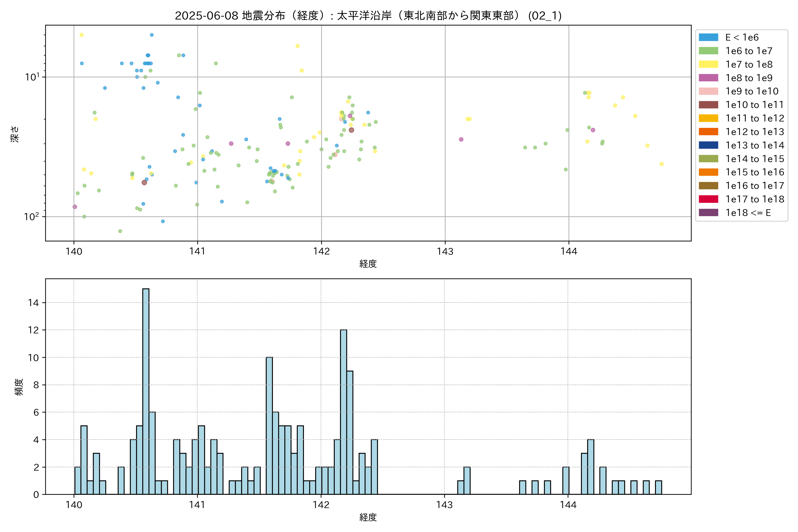Click the brown '1e10 to 1e11' legend swatch
This screenshot has width=798, height=532.
tap(708, 105)
